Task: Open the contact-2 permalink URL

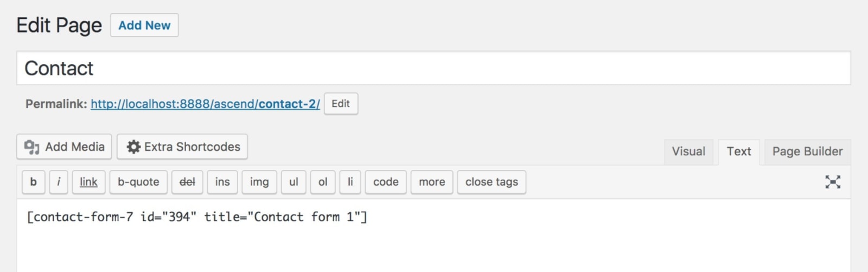Action: (x=205, y=104)
